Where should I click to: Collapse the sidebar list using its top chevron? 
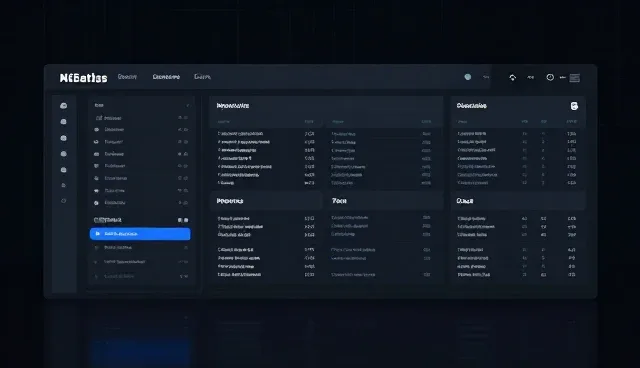pyautogui.click(x=187, y=105)
